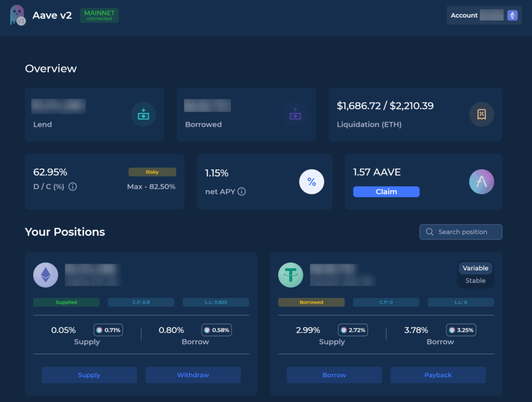Click the Liquidation (ETH) label

click(x=369, y=125)
